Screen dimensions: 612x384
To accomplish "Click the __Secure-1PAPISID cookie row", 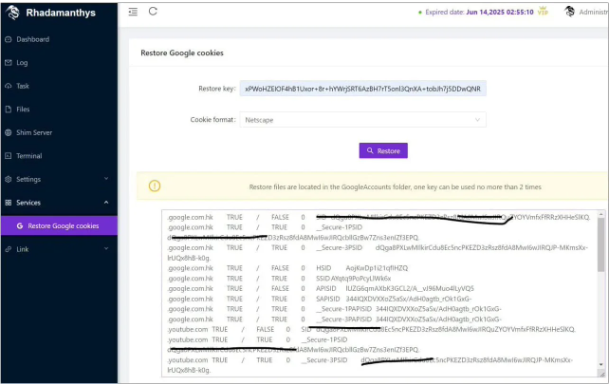I will pyautogui.click(x=334, y=309).
